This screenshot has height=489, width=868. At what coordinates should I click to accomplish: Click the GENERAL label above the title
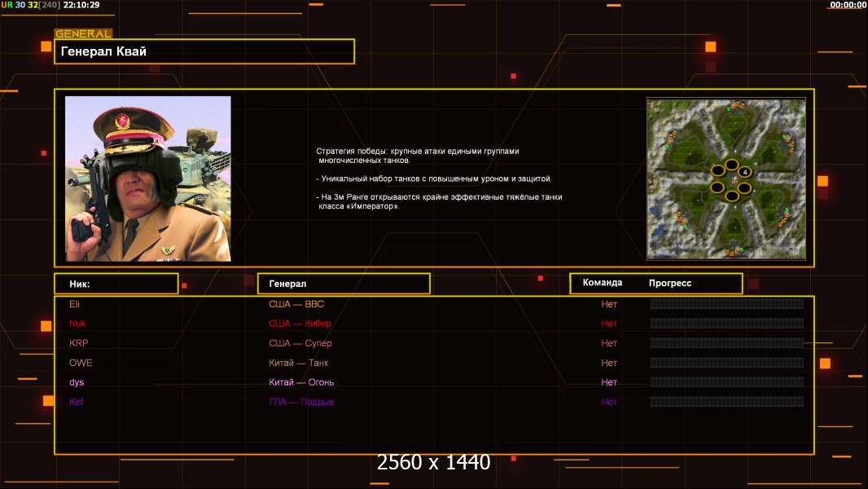coord(83,34)
